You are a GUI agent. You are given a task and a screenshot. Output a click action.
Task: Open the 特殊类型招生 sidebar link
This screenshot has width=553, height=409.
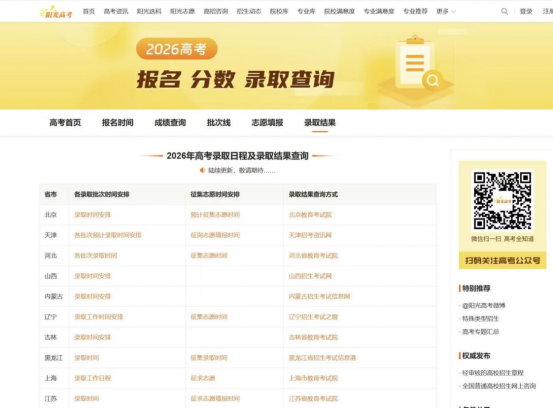(x=480, y=319)
